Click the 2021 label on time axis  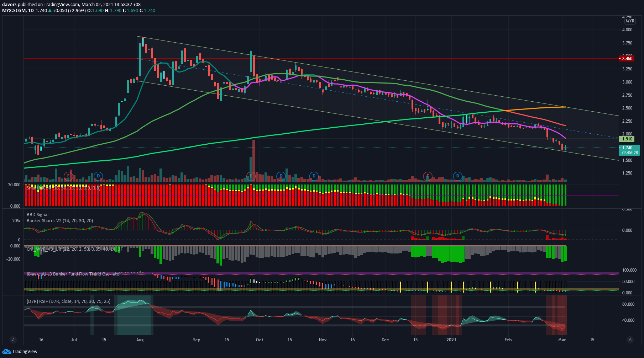tap(451, 340)
